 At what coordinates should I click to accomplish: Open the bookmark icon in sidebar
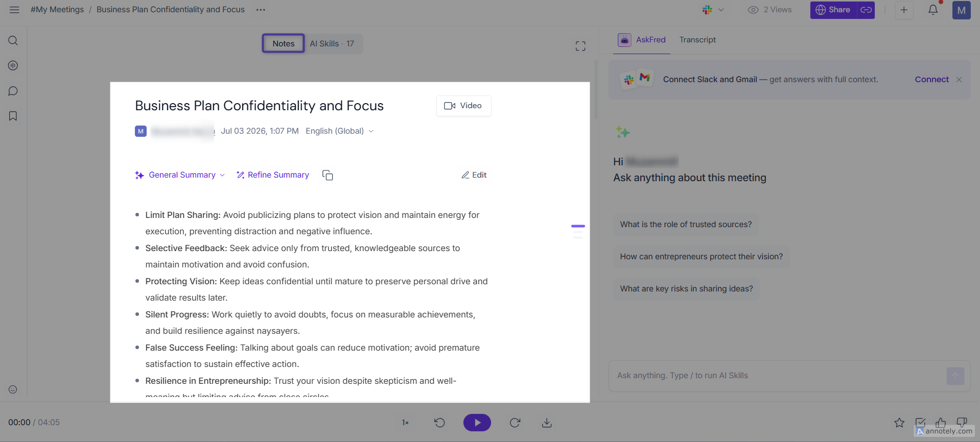point(13,116)
